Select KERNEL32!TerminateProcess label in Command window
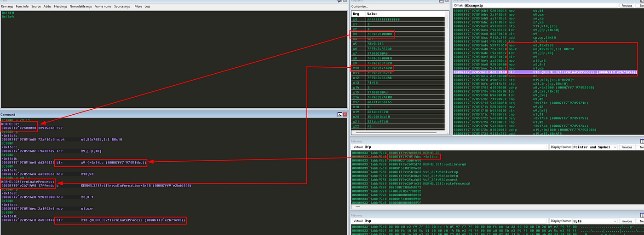This screenshot has width=644, height=235. 28,182
